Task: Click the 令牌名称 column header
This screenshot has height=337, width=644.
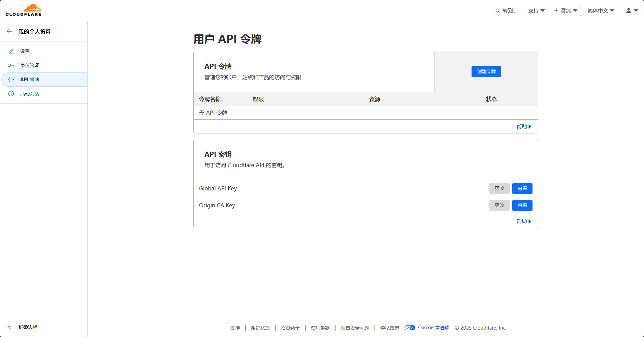Action: pos(210,99)
